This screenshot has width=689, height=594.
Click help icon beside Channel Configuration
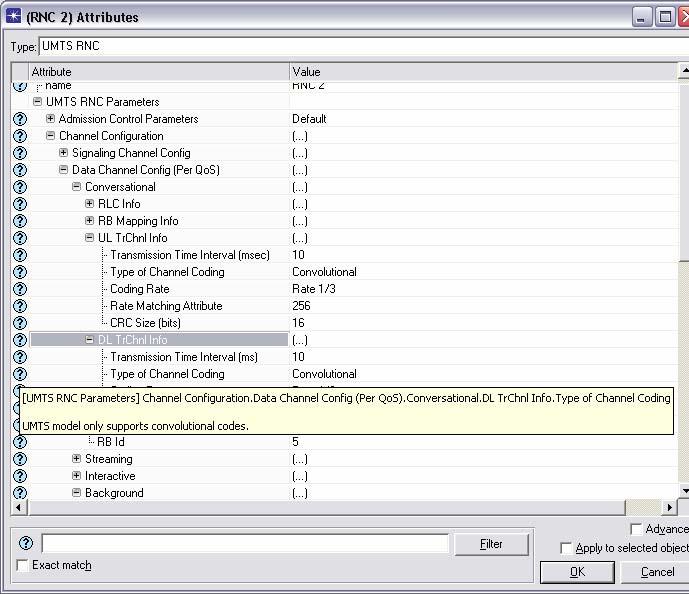click(20, 136)
